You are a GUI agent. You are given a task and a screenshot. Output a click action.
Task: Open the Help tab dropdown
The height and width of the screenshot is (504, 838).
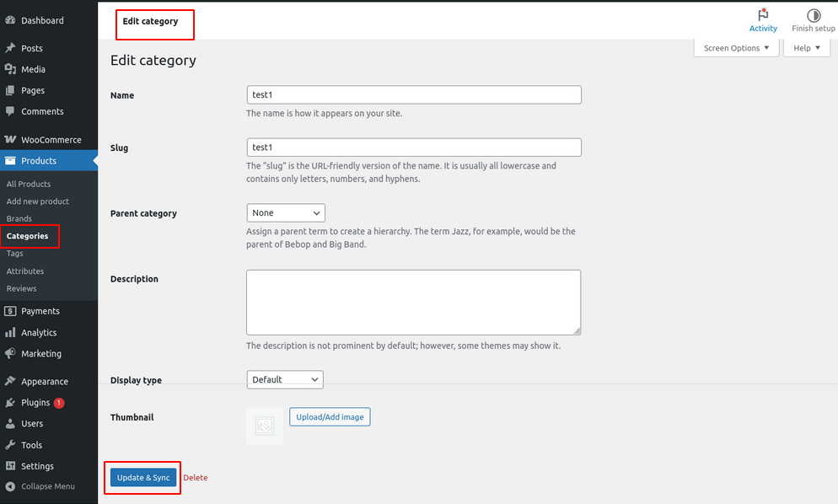[x=807, y=48]
